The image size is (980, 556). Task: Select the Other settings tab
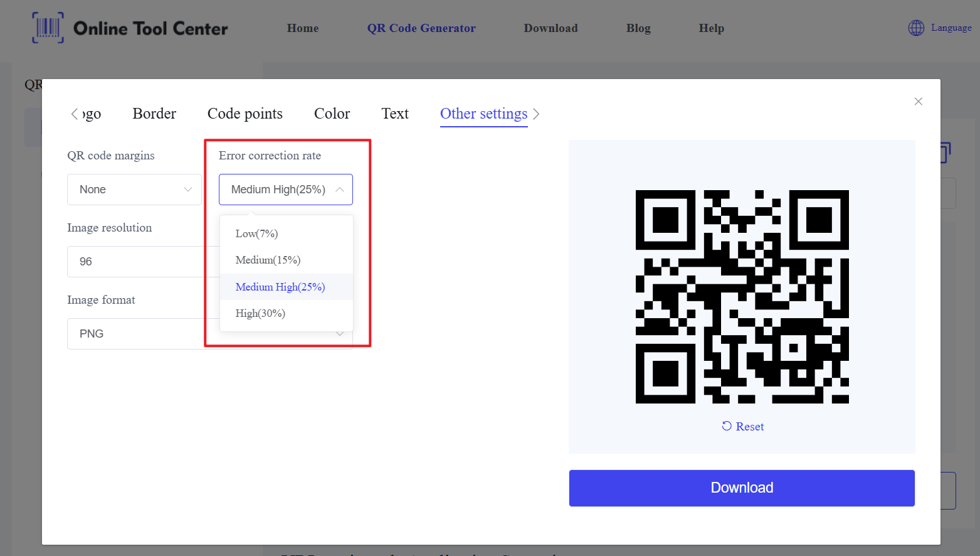(484, 114)
